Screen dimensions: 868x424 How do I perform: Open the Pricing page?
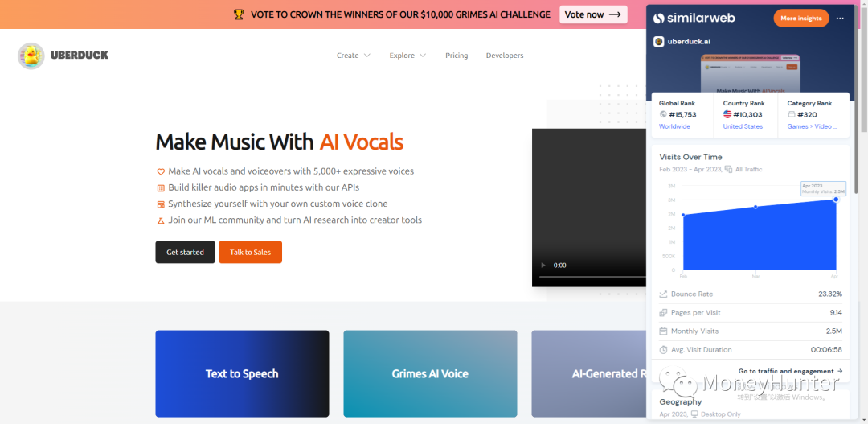pos(457,56)
